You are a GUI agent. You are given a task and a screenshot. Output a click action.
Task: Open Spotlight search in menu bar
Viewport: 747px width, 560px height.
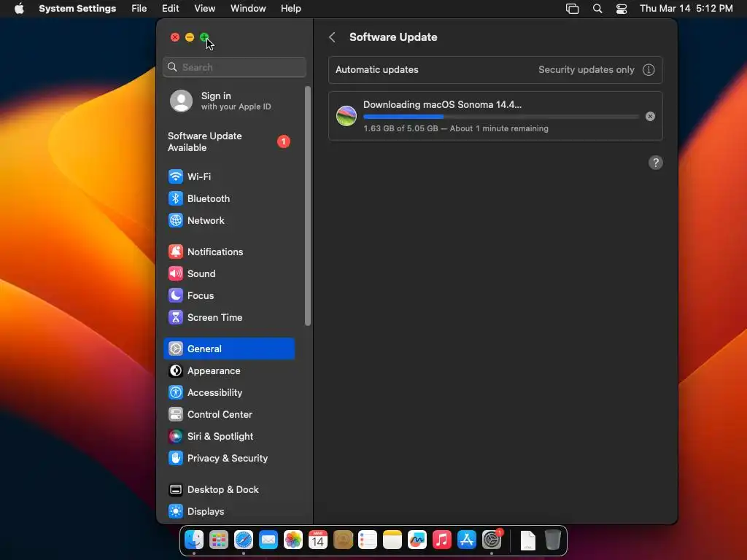pyautogui.click(x=597, y=9)
